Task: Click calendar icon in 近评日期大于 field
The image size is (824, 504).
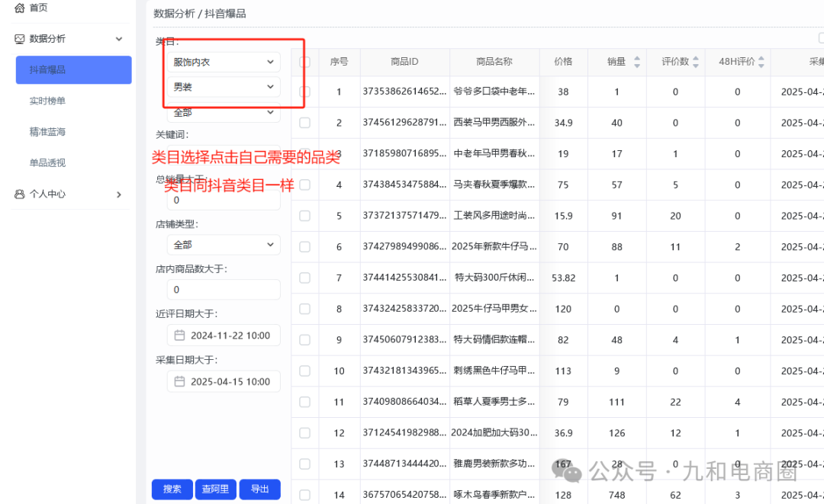Action: tap(179, 335)
